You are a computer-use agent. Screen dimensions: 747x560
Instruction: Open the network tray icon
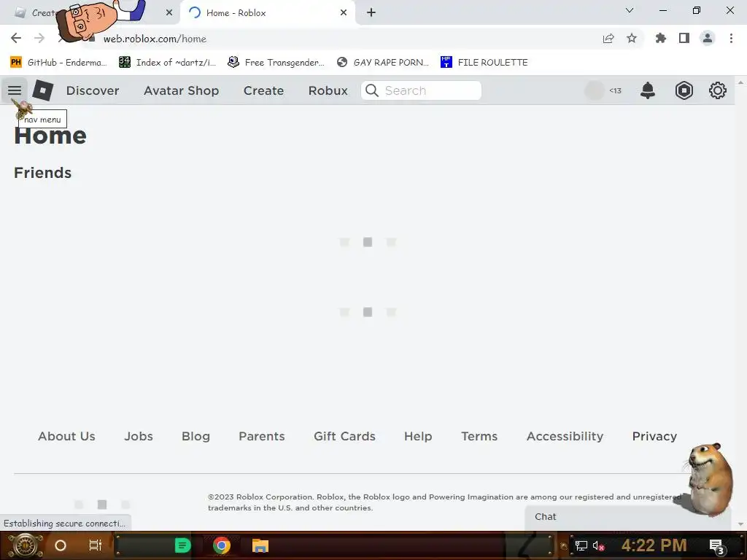[x=581, y=545]
